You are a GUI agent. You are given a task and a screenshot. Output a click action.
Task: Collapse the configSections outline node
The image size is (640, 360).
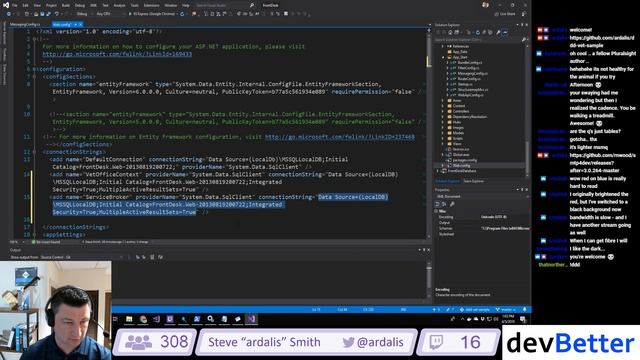pyautogui.click(x=34, y=77)
